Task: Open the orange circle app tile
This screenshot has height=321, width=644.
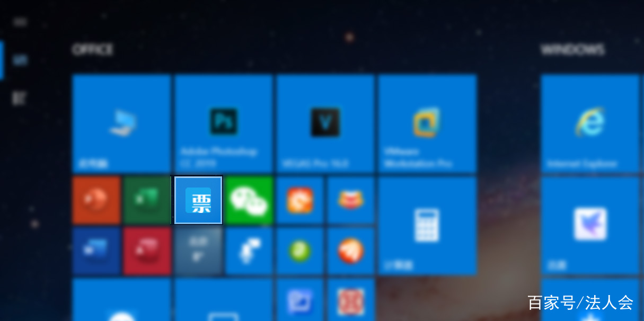Action: point(351,251)
